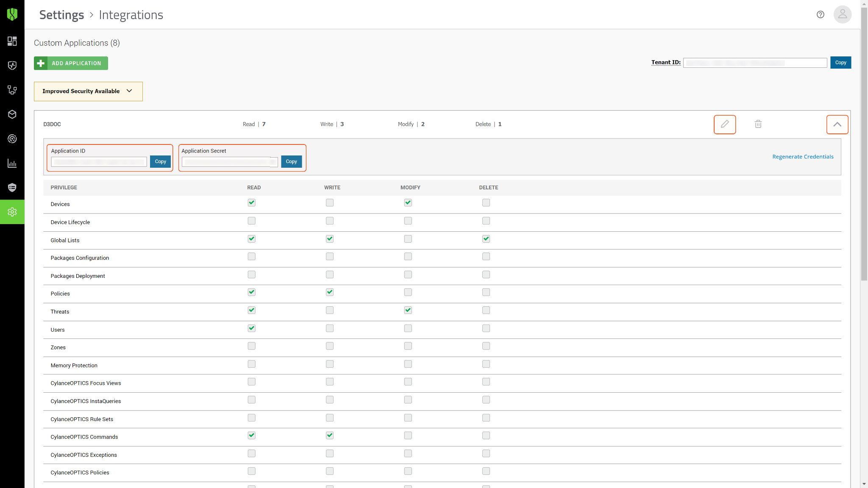Open the help question mark icon
868x488 pixels.
(x=821, y=14)
